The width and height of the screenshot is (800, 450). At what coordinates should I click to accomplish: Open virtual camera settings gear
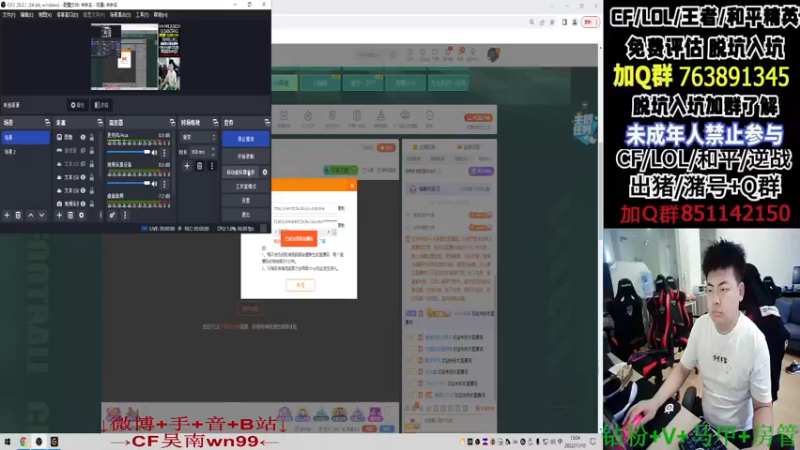(265, 172)
